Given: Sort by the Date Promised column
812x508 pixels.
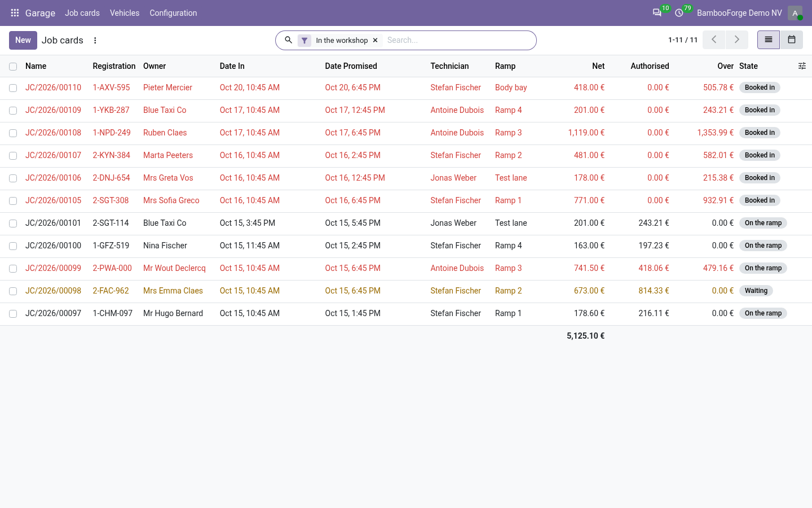Looking at the screenshot, I should coord(351,66).
